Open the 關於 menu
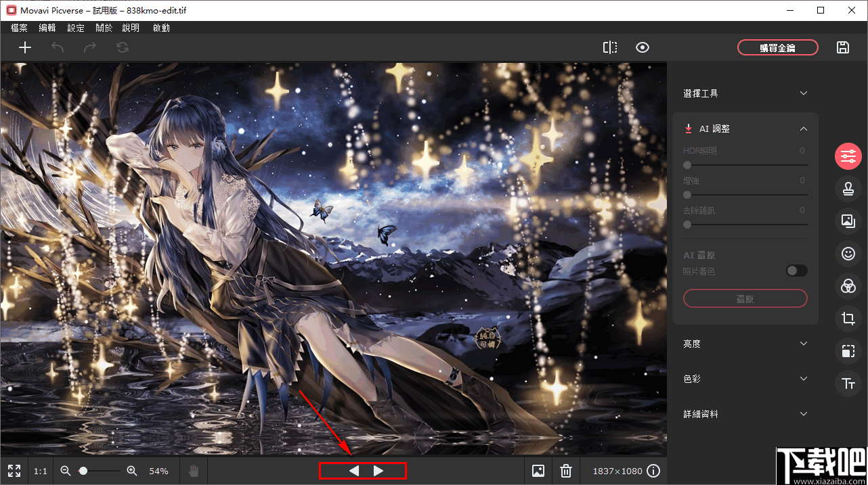868x485 pixels. click(104, 28)
